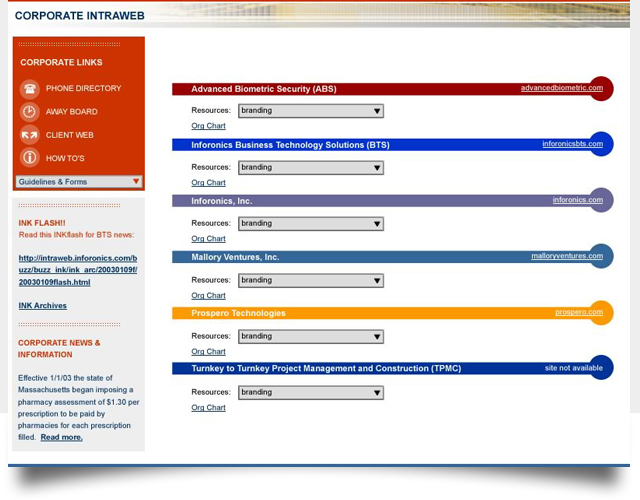Click the Away Board clock icon
The image size is (640, 500).
pos(29,111)
